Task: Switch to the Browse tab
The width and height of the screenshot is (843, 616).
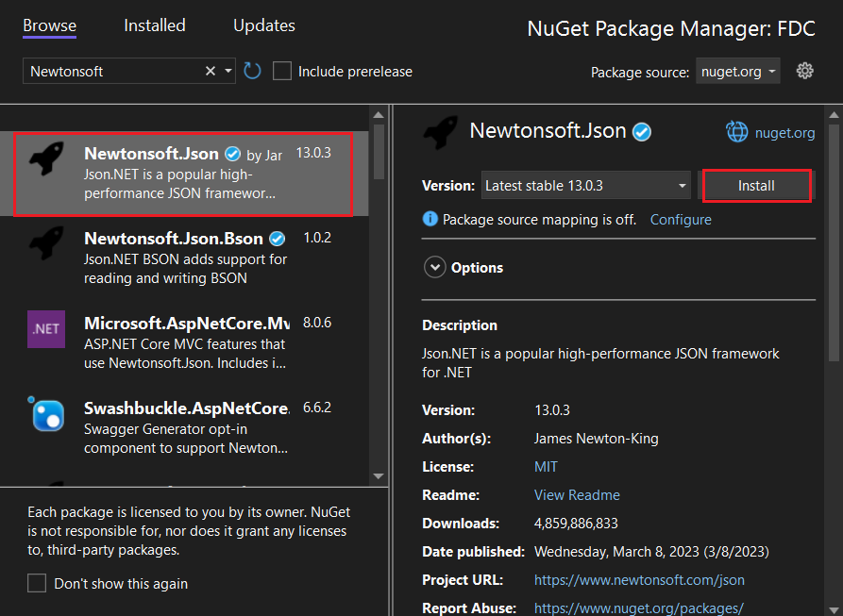Action: point(49,25)
